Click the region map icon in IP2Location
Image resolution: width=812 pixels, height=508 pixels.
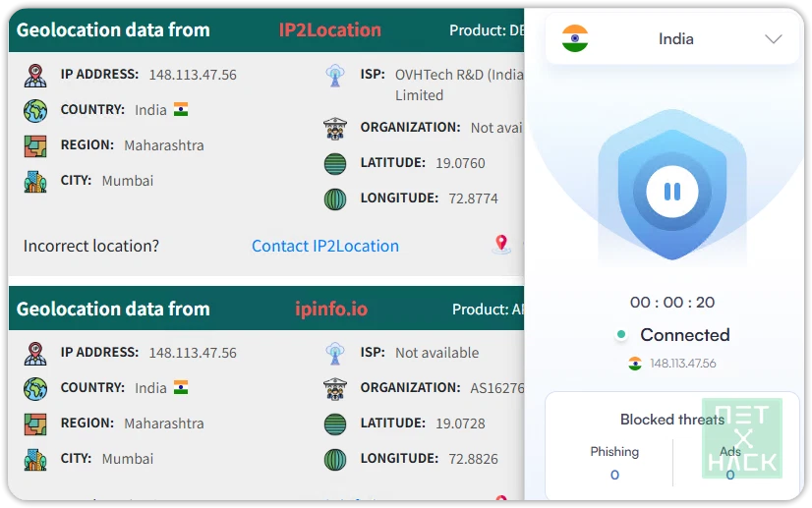click(x=35, y=146)
